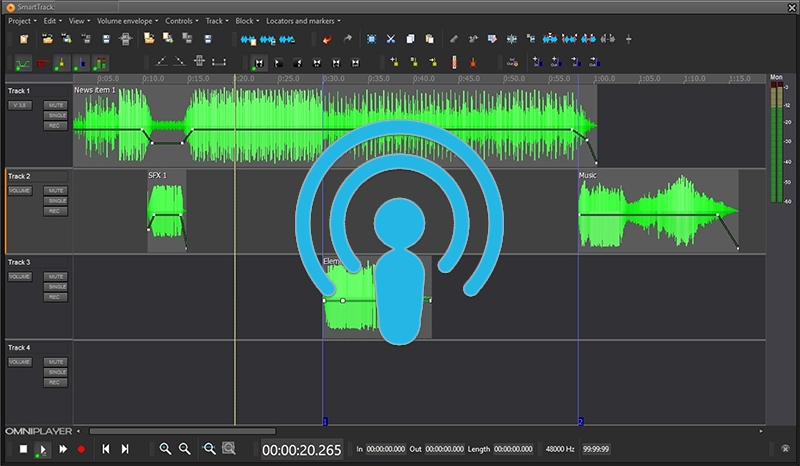The image size is (800, 466).
Task: Stop playback with the square stop button
Action: click(x=23, y=449)
